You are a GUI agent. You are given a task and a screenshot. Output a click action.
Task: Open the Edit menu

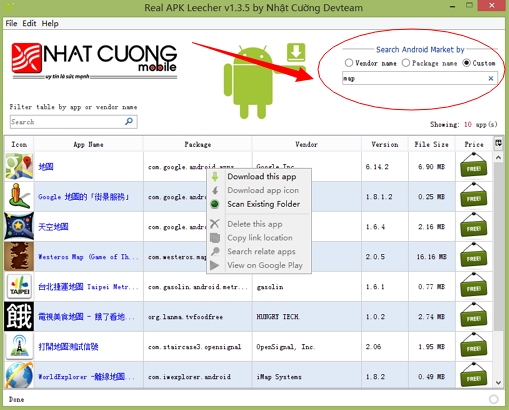(x=29, y=23)
